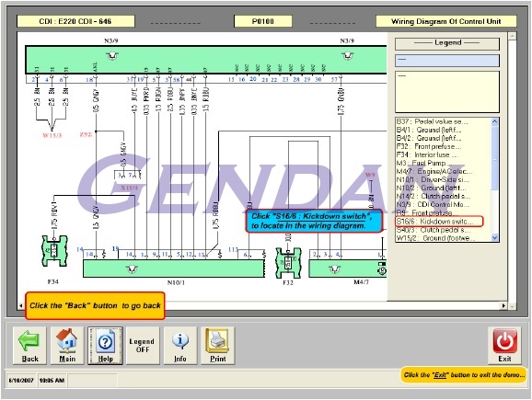Exit the demo with Exit button
The height and width of the screenshot is (400, 532).
click(504, 346)
